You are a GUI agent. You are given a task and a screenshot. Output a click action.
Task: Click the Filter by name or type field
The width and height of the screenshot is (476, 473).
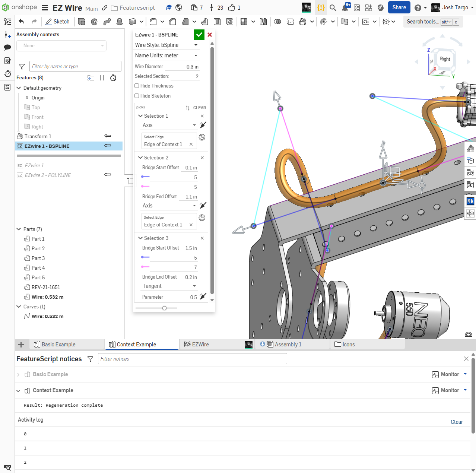click(75, 66)
